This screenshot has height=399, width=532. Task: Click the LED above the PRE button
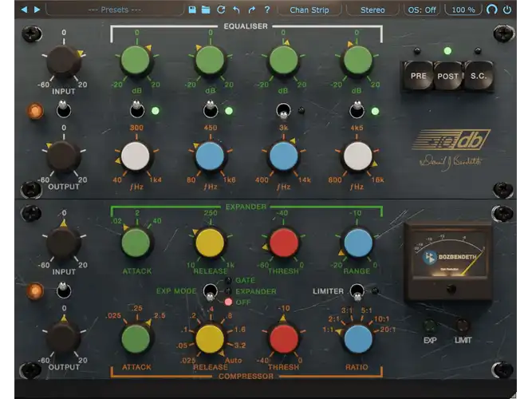point(417,51)
